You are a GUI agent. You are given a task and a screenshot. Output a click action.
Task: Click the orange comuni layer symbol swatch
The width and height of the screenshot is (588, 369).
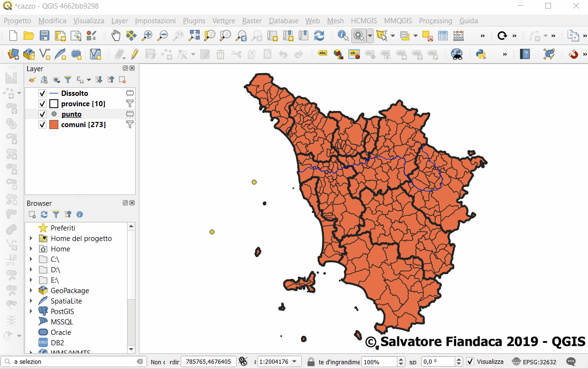[x=54, y=125]
